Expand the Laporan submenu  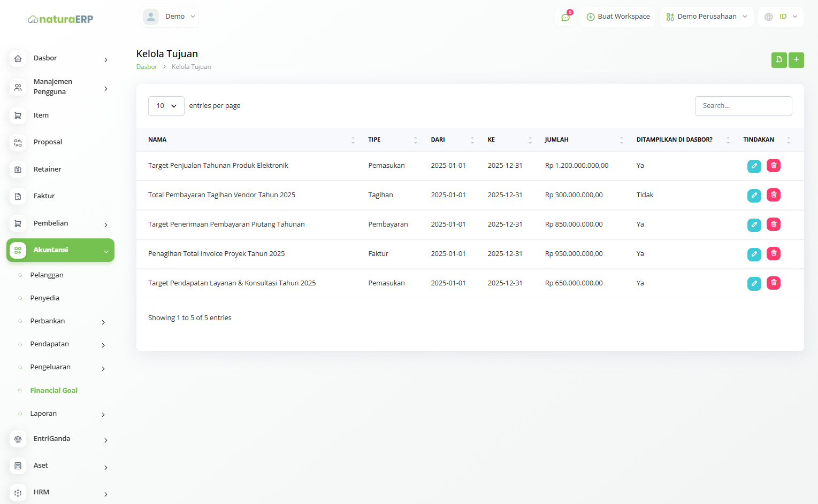[103, 415]
